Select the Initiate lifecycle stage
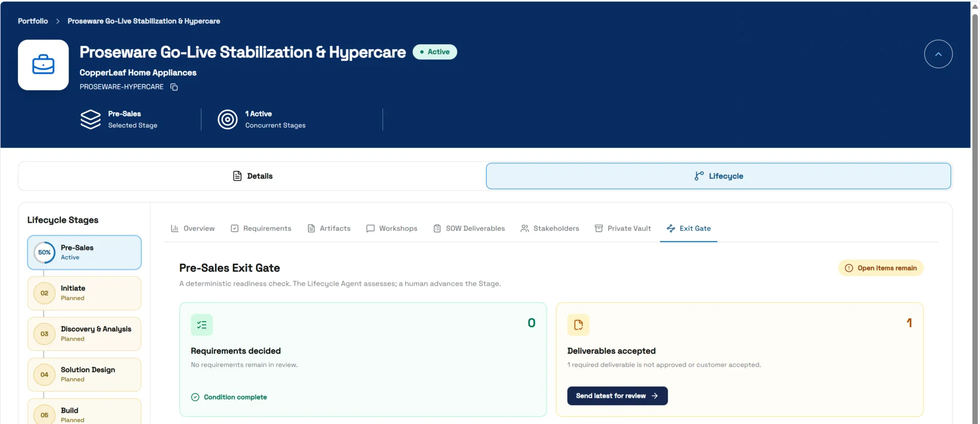980x424 pixels. (x=85, y=293)
